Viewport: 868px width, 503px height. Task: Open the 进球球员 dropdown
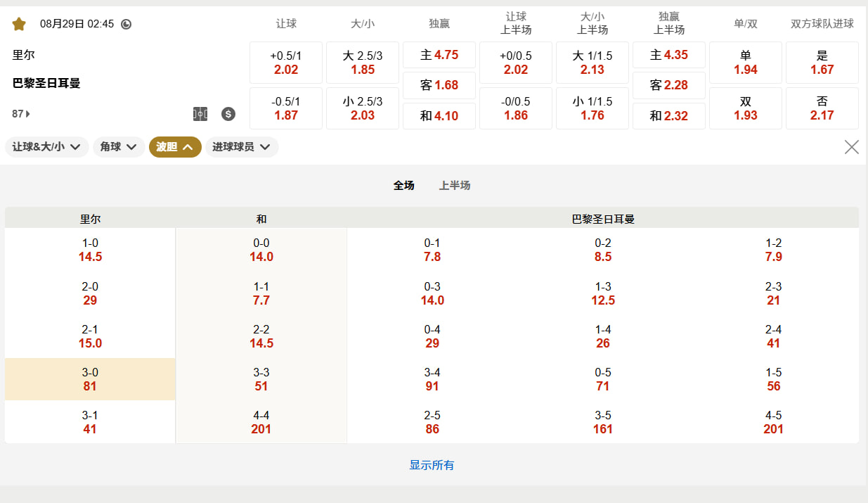pyautogui.click(x=242, y=147)
